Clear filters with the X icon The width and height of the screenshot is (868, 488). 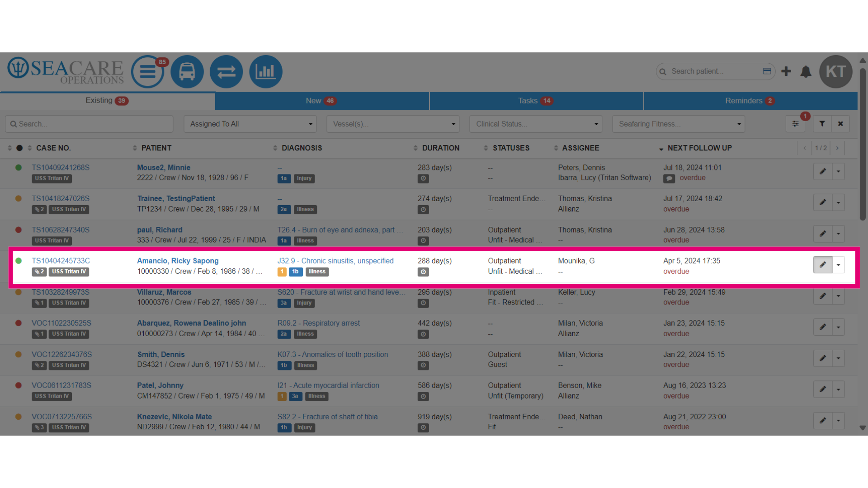coord(840,124)
